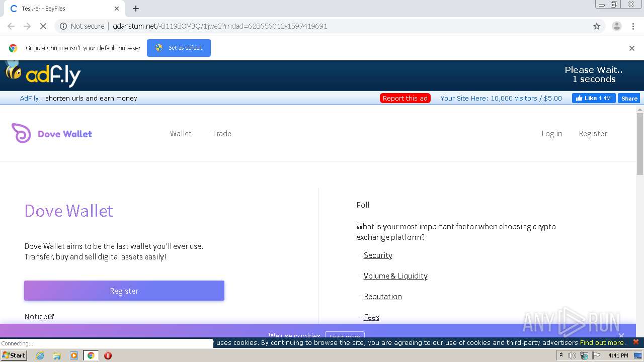This screenshot has height=362, width=644.
Task: Show hidden system tray icons
Action: [x=561, y=355]
